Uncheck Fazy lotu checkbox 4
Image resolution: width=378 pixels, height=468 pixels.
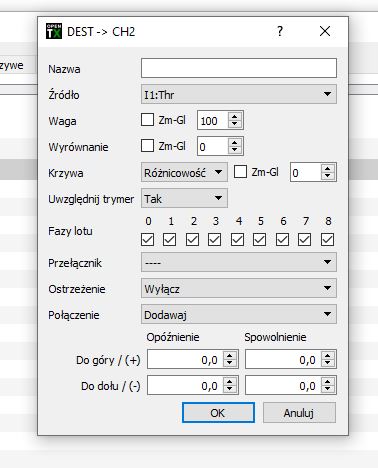pyautogui.click(x=237, y=240)
